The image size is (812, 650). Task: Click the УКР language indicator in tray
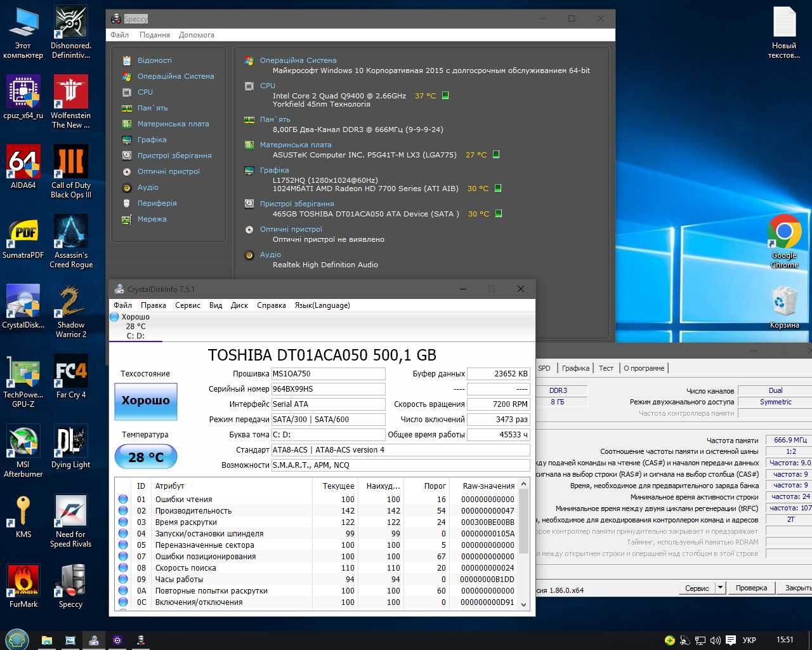749,640
